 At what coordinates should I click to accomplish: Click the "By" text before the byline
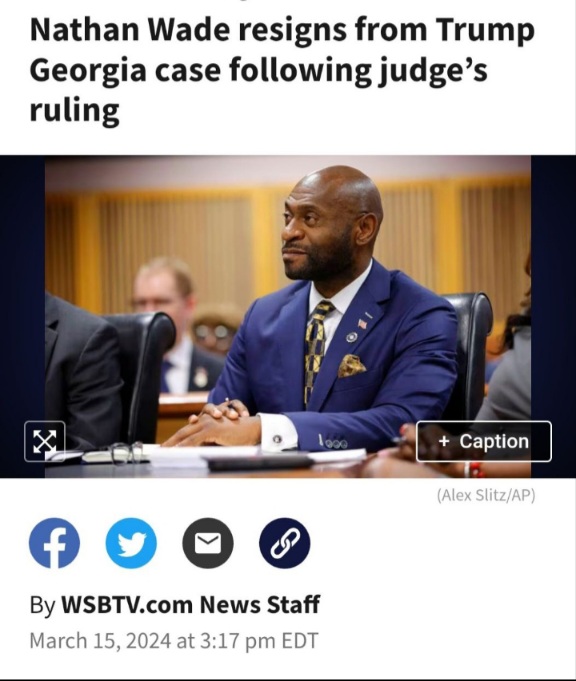[x=42, y=605]
